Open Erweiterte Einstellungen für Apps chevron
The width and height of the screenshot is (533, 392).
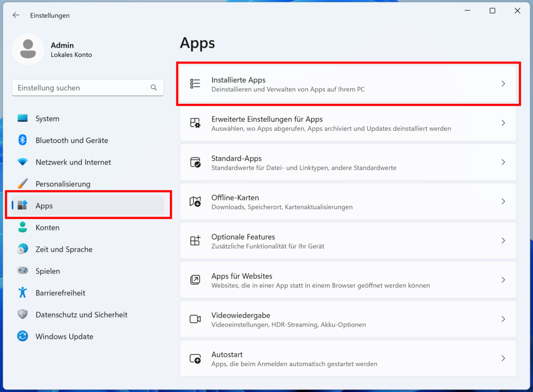tap(503, 123)
